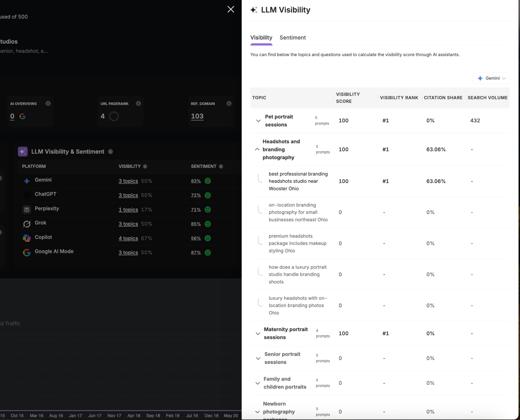Click the info icon next to REF. DOMAIN
The height and width of the screenshot is (420, 520).
(x=229, y=103)
